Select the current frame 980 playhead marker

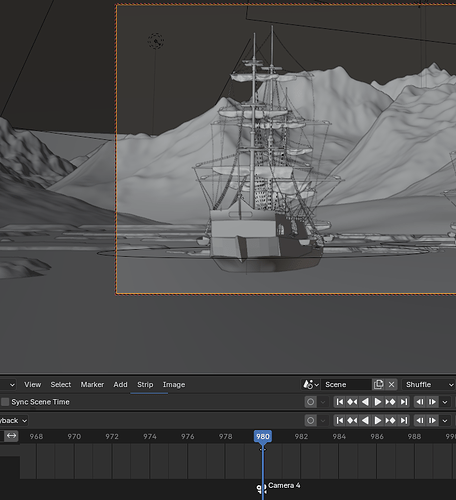tap(263, 437)
